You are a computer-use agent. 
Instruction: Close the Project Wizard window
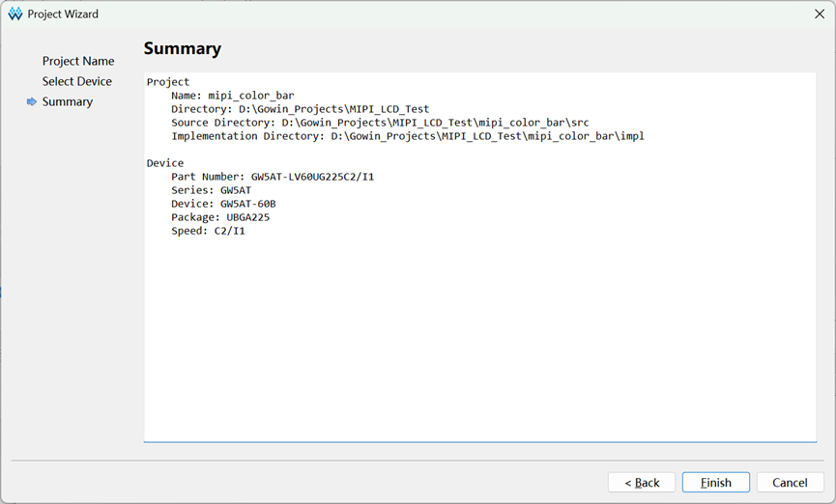pos(820,14)
